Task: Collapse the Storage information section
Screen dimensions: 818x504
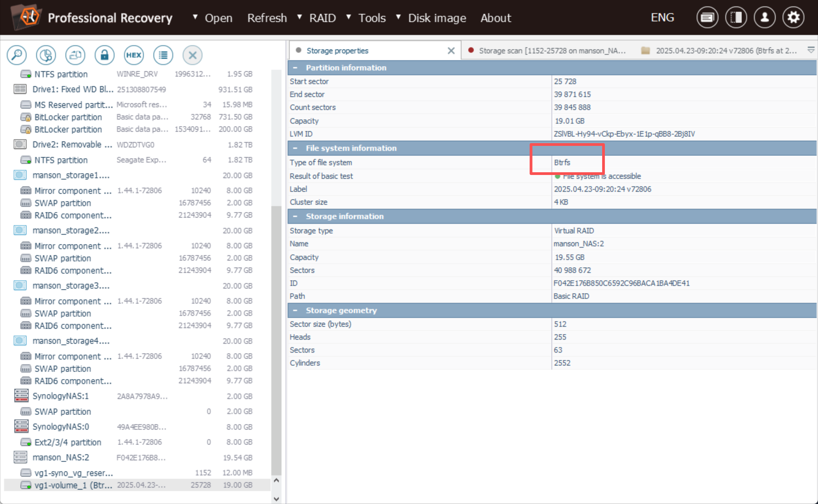Action: tap(295, 216)
